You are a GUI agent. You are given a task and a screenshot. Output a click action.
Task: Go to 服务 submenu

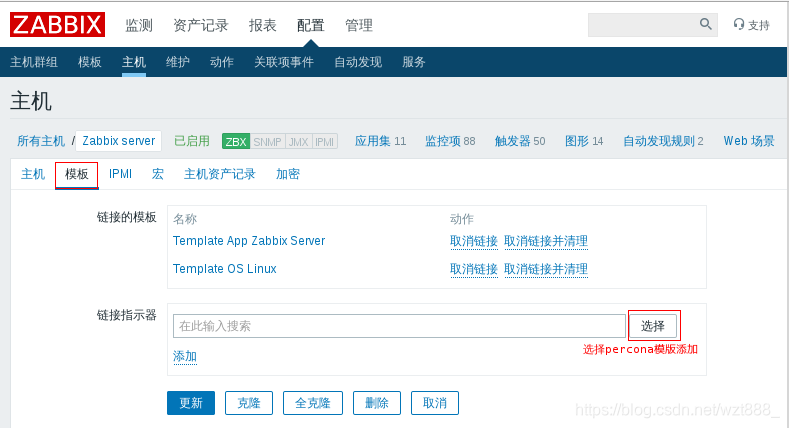[x=414, y=62]
